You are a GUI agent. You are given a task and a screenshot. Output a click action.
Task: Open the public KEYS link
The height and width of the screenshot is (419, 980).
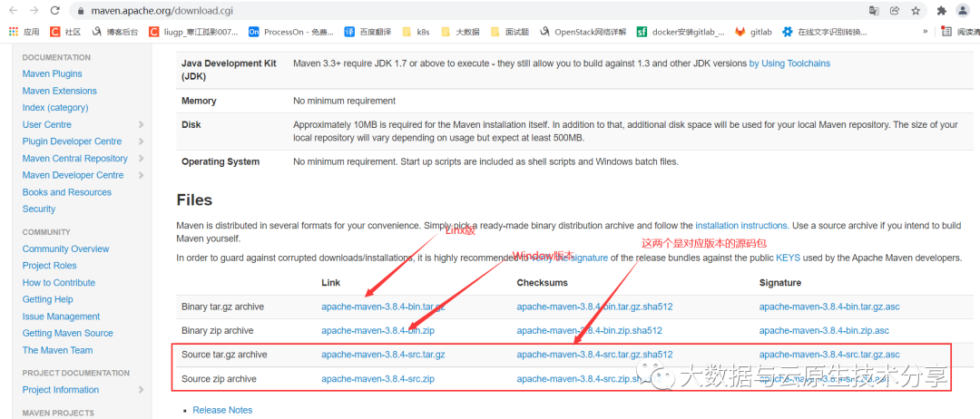click(x=788, y=258)
